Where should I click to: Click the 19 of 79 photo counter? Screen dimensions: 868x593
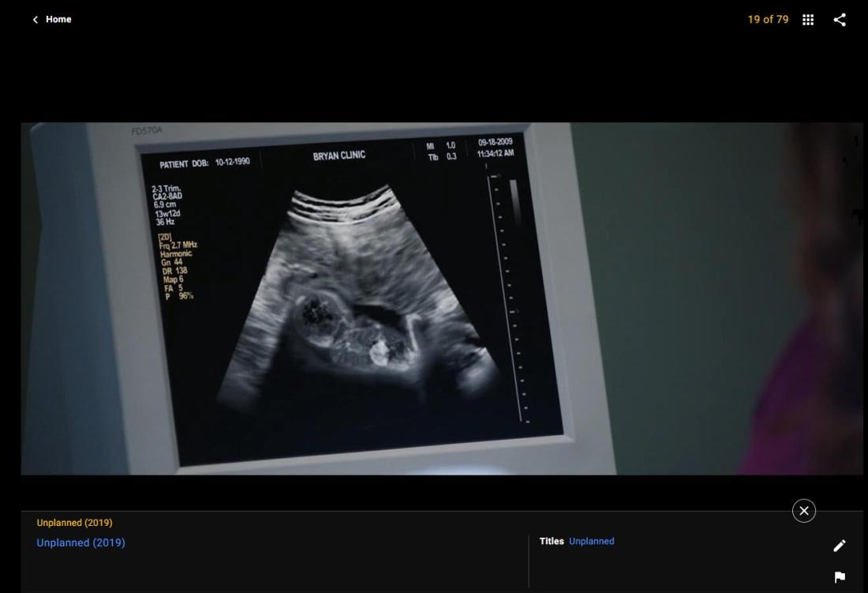[x=768, y=20]
